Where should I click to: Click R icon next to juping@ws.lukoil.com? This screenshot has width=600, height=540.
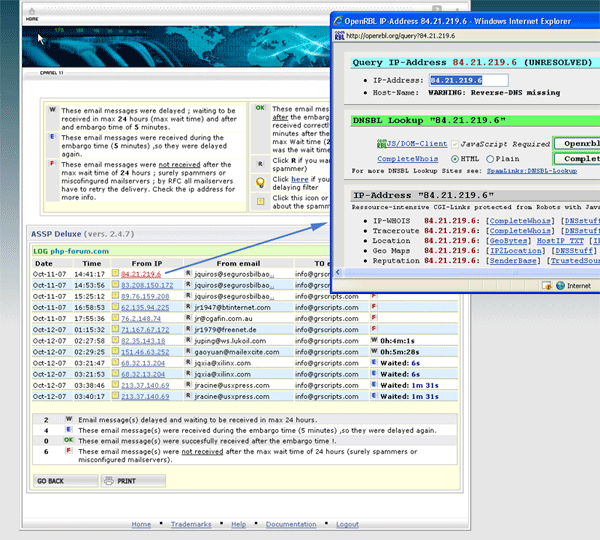(x=188, y=340)
